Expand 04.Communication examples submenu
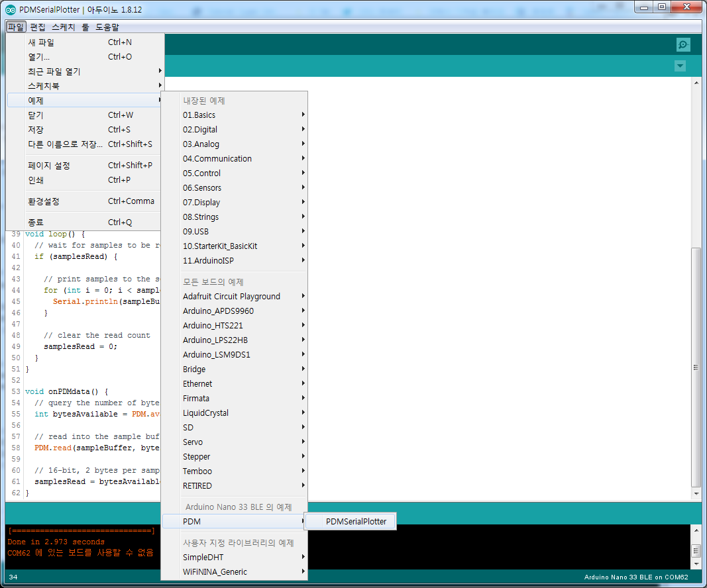Viewport: 707px width, 588px height. coord(235,159)
